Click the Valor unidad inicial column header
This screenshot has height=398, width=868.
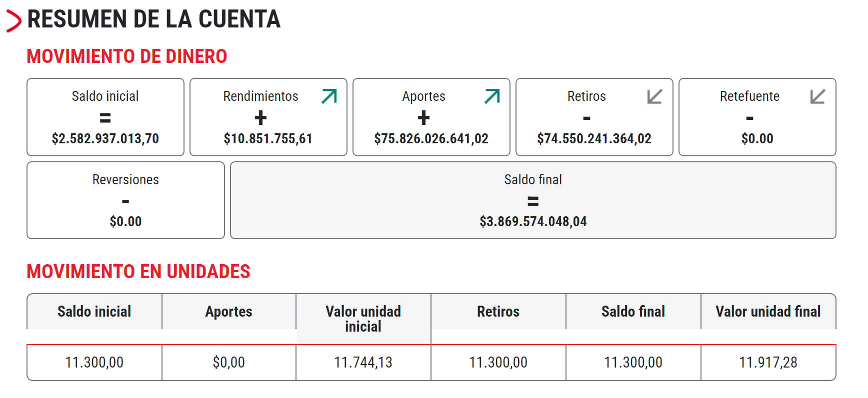363,319
